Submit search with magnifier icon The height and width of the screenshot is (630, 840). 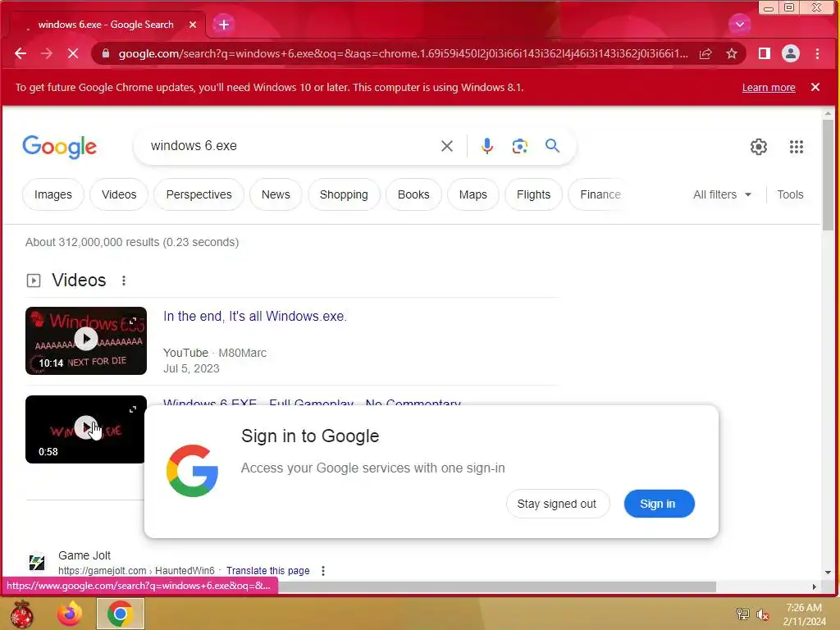(552, 146)
